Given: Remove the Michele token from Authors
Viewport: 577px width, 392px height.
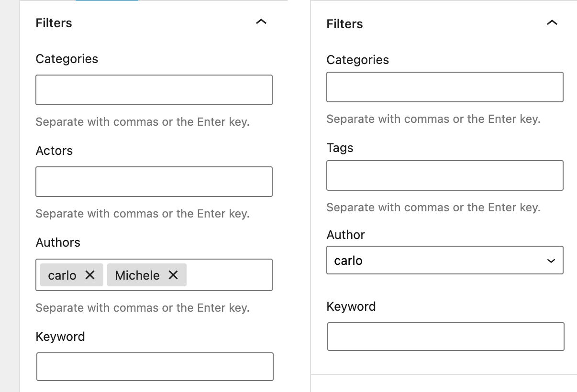Looking at the screenshot, I should click(x=172, y=275).
